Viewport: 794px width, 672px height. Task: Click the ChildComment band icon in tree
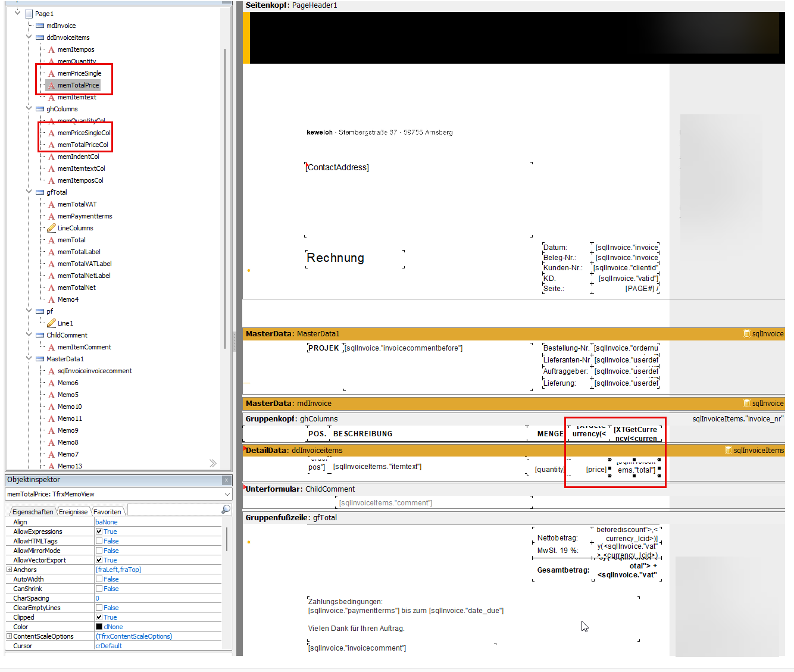tap(40, 335)
